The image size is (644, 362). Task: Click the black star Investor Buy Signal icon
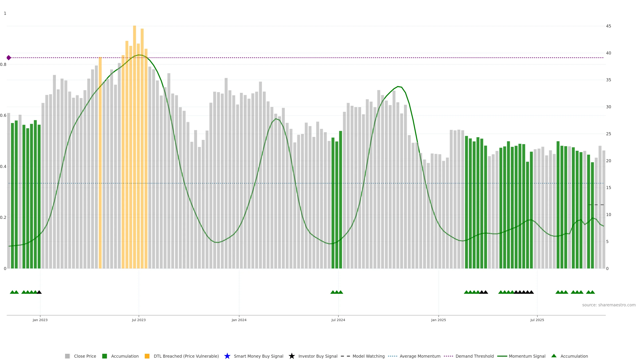tap(291, 356)
